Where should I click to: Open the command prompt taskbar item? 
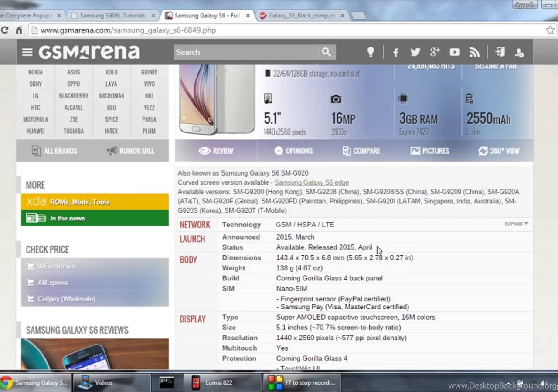click(x=167, y=383)
